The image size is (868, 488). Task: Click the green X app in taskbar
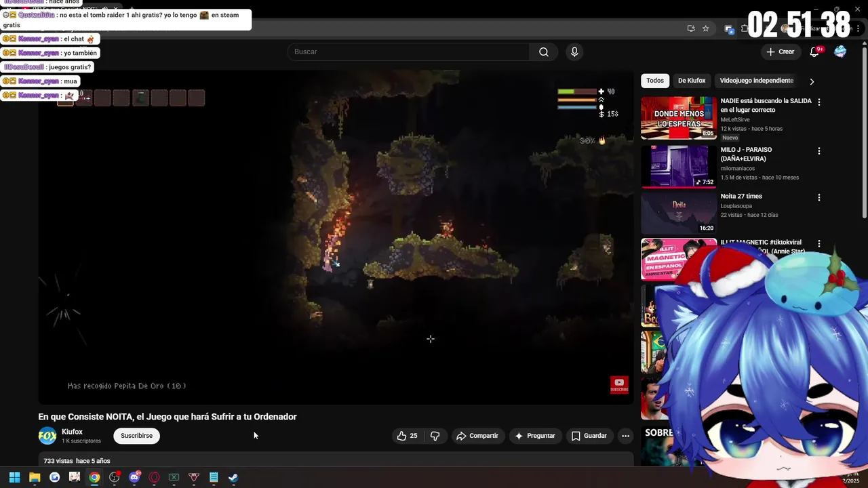174,477
